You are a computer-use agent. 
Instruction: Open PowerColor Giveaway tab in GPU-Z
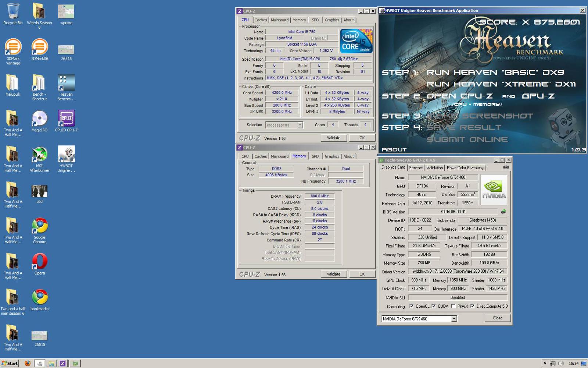coord(465,168)
